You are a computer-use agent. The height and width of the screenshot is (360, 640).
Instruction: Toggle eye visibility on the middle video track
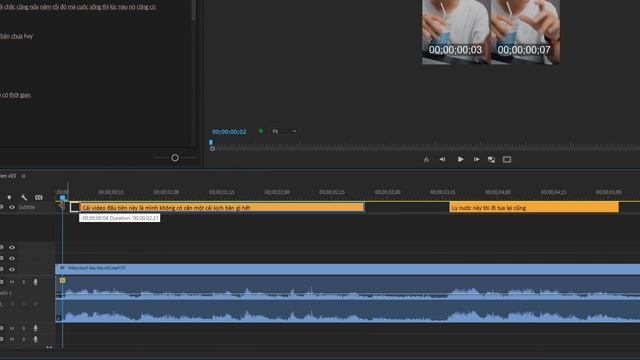(12, 258)
